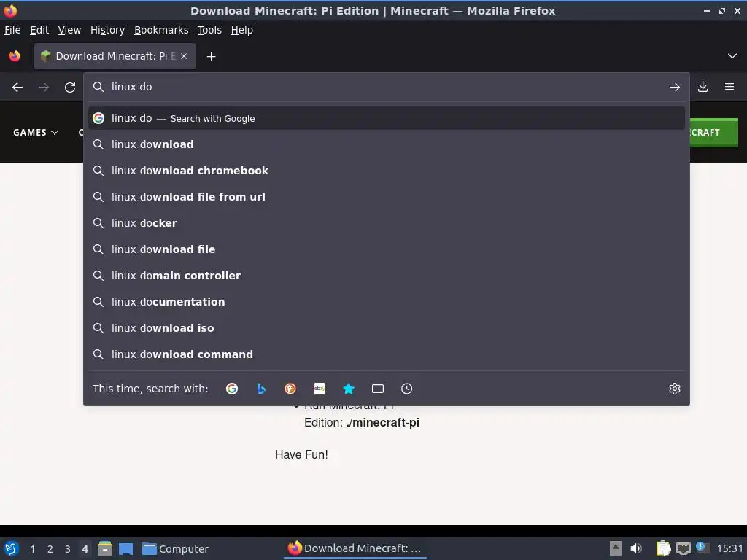Open the History menu
Viewport: 747px width, 560px height.
coord(108,30)
